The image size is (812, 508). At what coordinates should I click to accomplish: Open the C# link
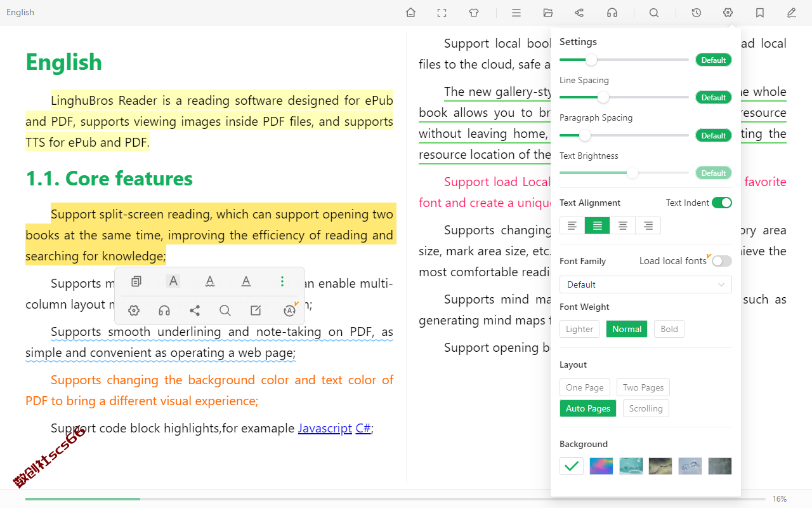click(363, 428)
